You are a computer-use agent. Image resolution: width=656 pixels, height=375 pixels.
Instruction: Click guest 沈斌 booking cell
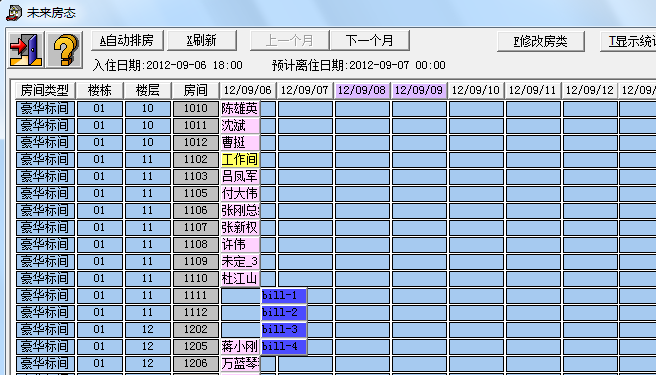pyautogui.click(x=240, y=126)
